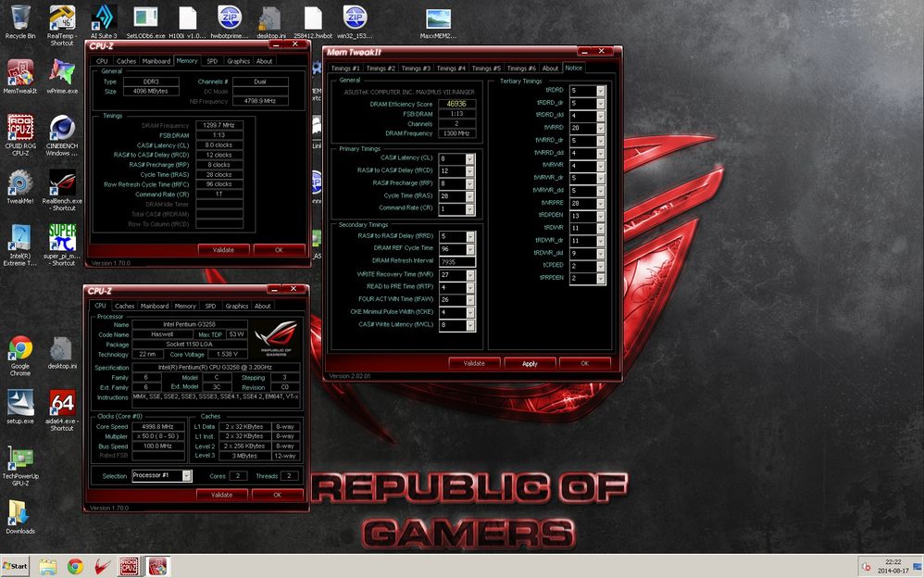This screenshot has height=578, width=924.
Task: Open the Start menu button
Action: click(16, 566)
